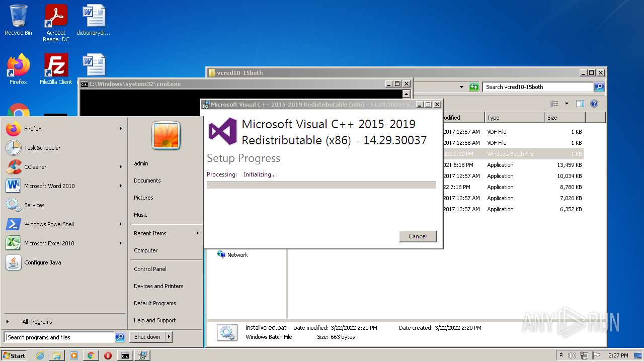The width and height of the screenshot is (644, 362).
Task: Open the admin user folder
Action: tap(141, 163)
